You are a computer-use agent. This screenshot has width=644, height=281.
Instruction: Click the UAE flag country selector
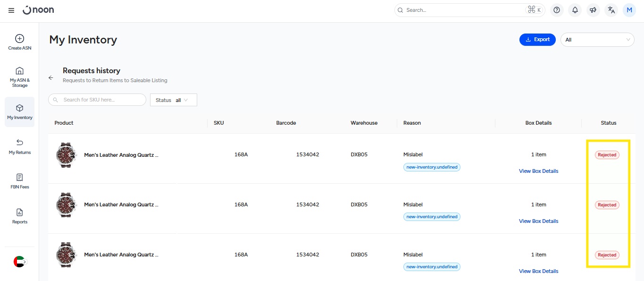(x=20, y=262)
